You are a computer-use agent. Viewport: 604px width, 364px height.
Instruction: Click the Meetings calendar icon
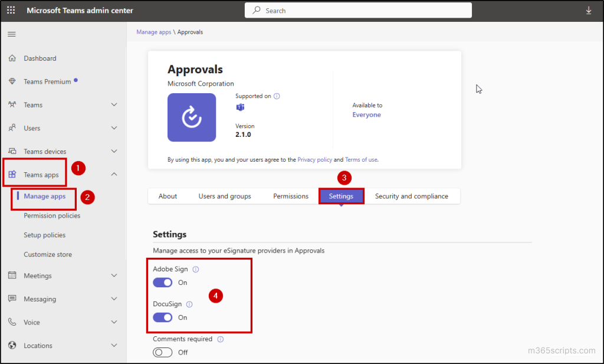[x=12, y=276]
